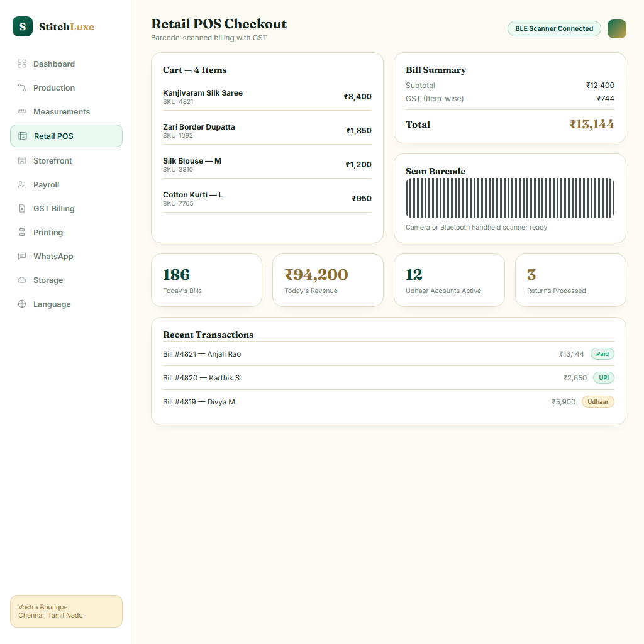Click the Dashboard grid icon
Image resolution: width=644 pixels, height=644 pixels.
click(22, 64)
